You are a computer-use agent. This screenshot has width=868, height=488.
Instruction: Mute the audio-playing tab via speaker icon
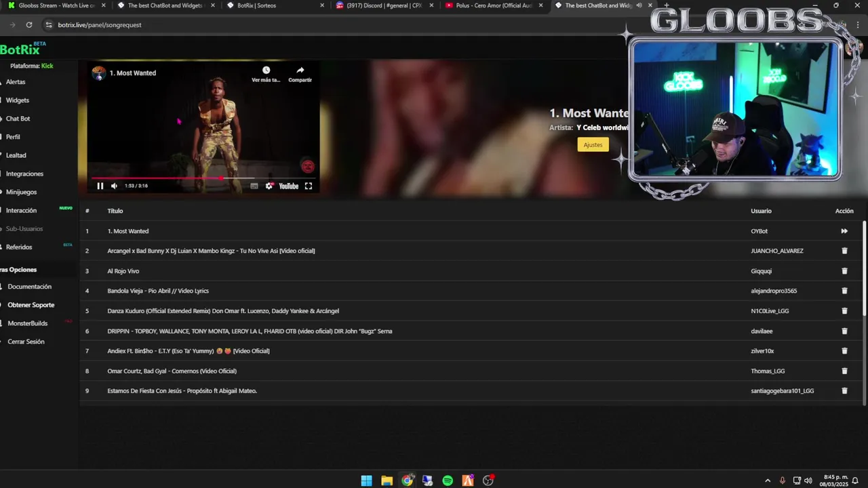(x=639, y=5)
